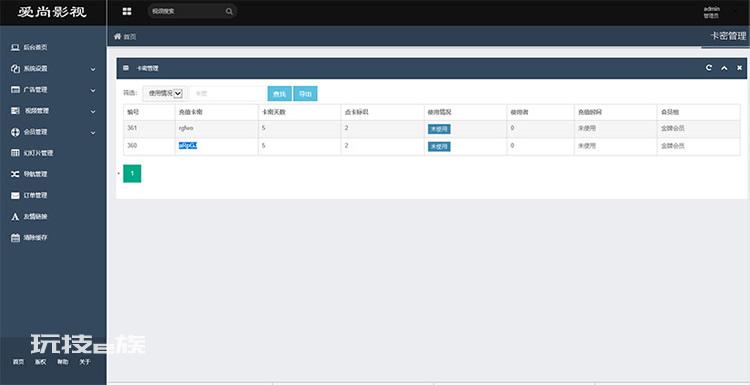This screenshot has width=750, height=385.
Task: Click the card key text in row 361
Action: (186, 128)
